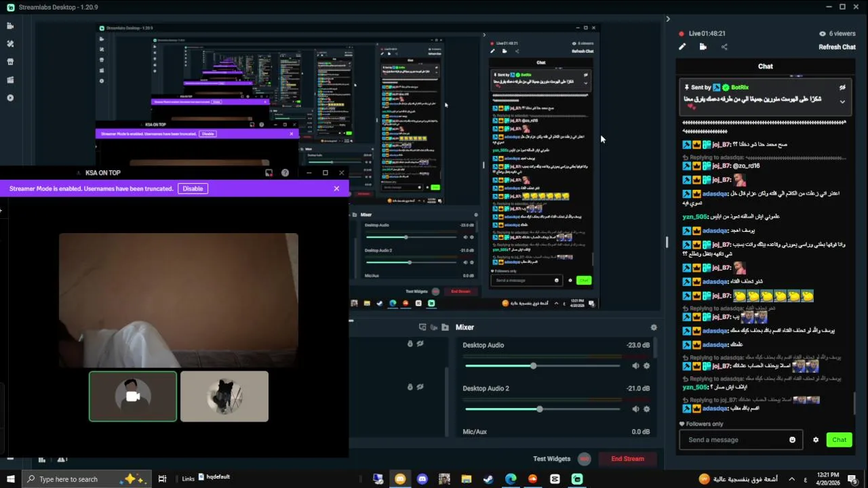Click the help question icon in KSA ON TOP
The image size is (868, 488).
pyautogui.click(x=285, y=173)
